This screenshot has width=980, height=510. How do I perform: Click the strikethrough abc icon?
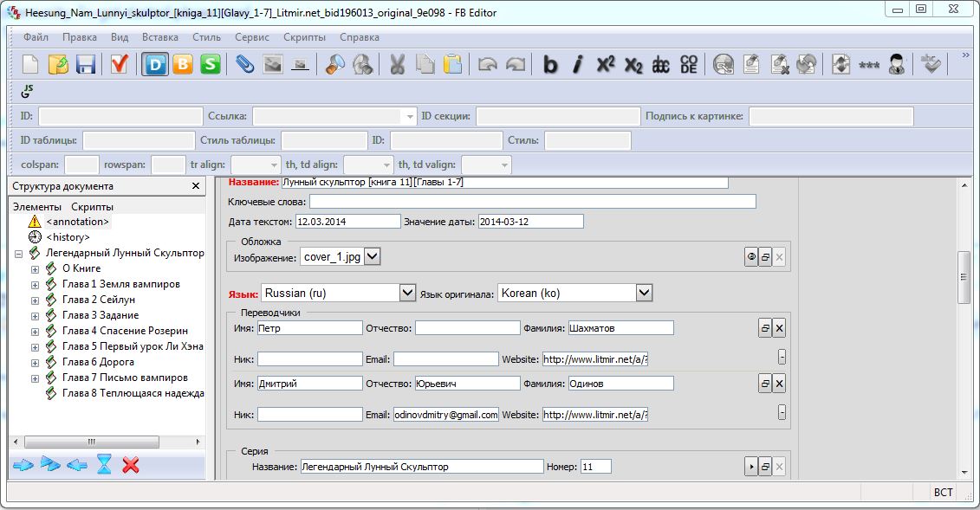pyautogui.click(x=661, y=64)
